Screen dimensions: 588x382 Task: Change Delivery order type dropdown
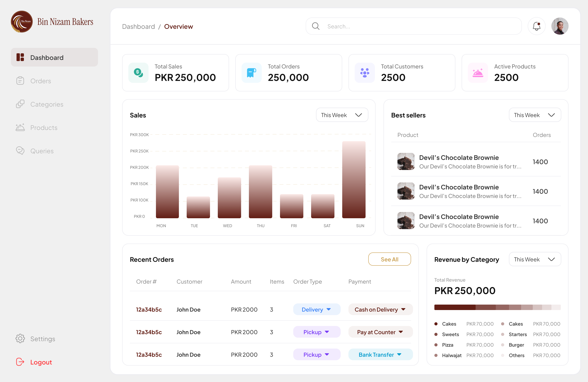coord(317,309)
